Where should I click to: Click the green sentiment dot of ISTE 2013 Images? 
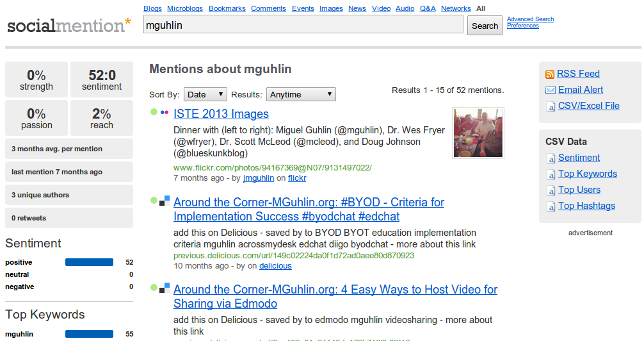click(x=154, y=112)
